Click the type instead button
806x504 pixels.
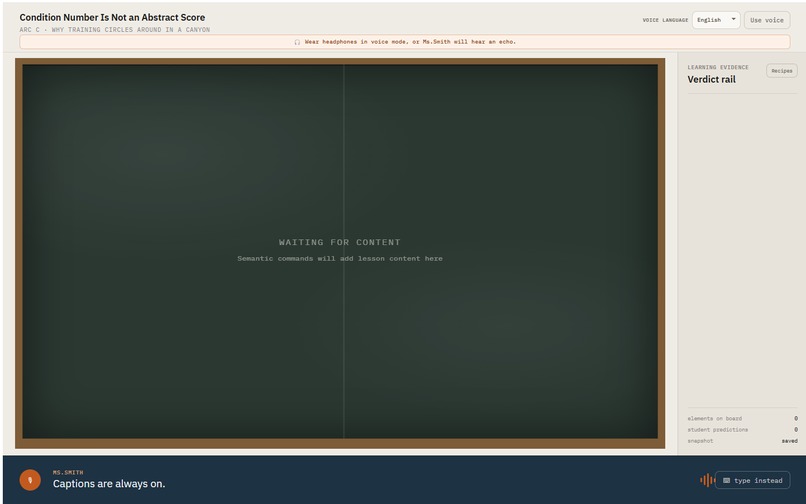pos(752,480)
